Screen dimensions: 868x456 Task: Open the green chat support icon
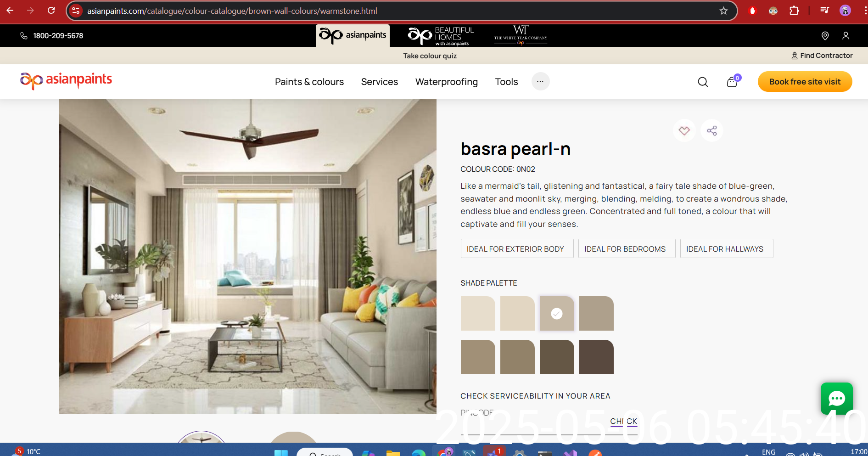[x=836, y=398]
